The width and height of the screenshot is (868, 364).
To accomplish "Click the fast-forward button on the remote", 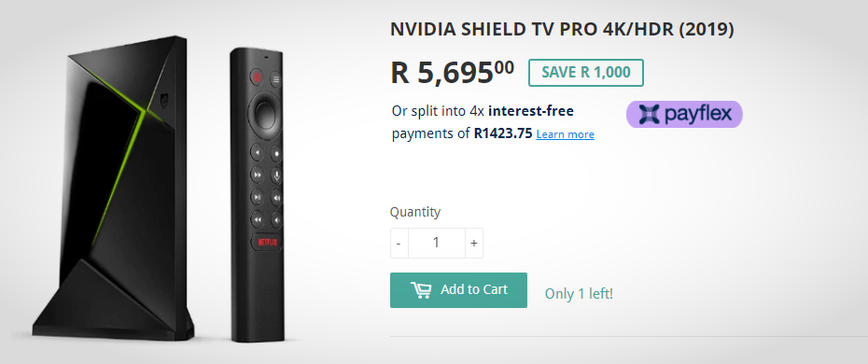I will click(257, 175).
